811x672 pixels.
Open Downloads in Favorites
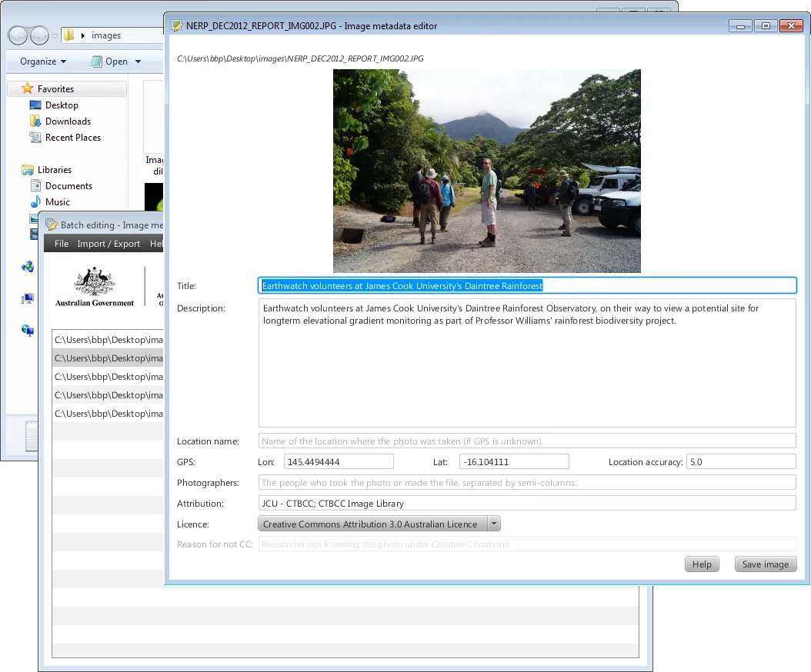(x=68, y=121)
